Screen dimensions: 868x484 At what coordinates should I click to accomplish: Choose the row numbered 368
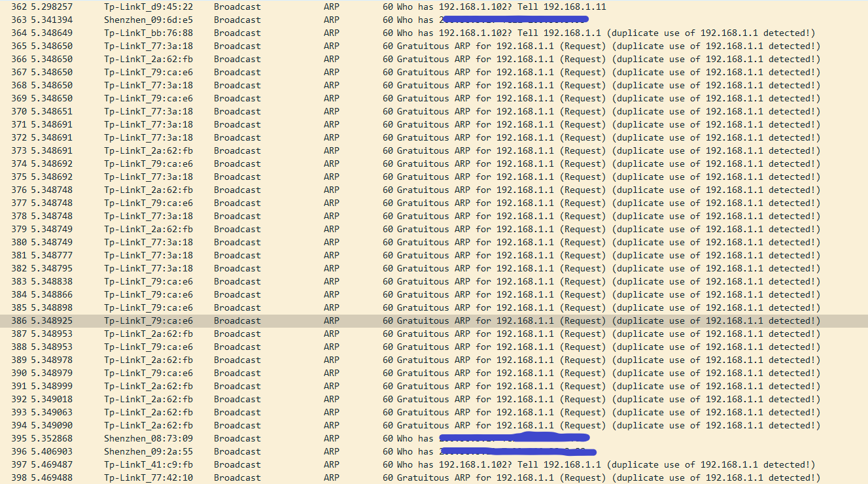(434, 85)
